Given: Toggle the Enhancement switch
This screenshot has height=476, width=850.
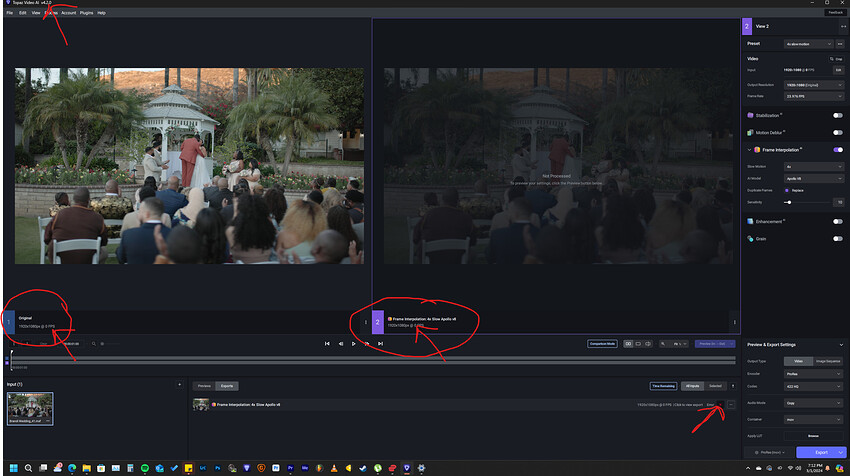Looking at the screenshot, I should 837,221.
